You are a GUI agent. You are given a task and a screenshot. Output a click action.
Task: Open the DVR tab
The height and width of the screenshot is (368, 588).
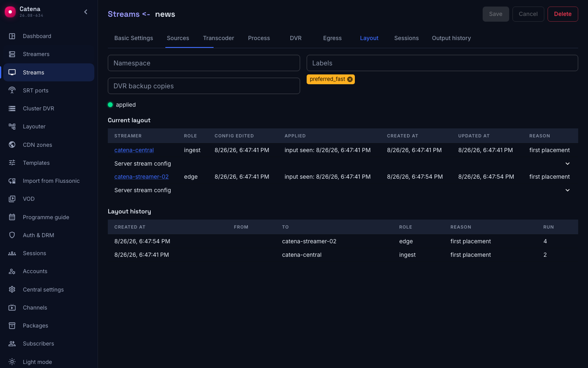[296, 38]
